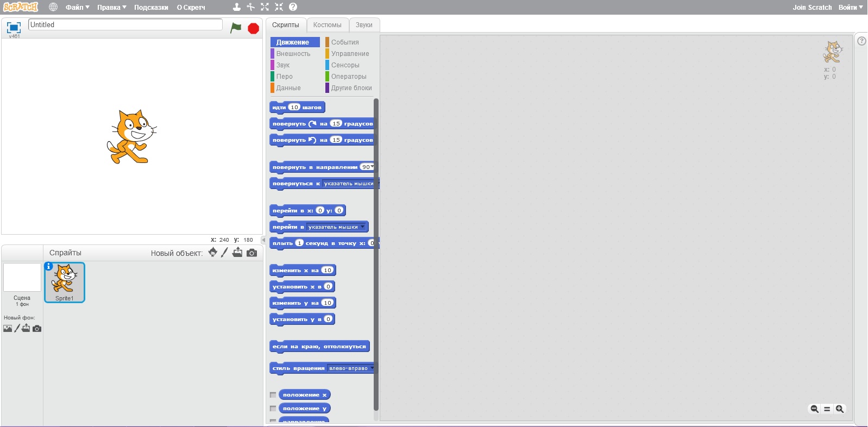
Task: Upload sprite from file
Action: click(x=237, y=253)
